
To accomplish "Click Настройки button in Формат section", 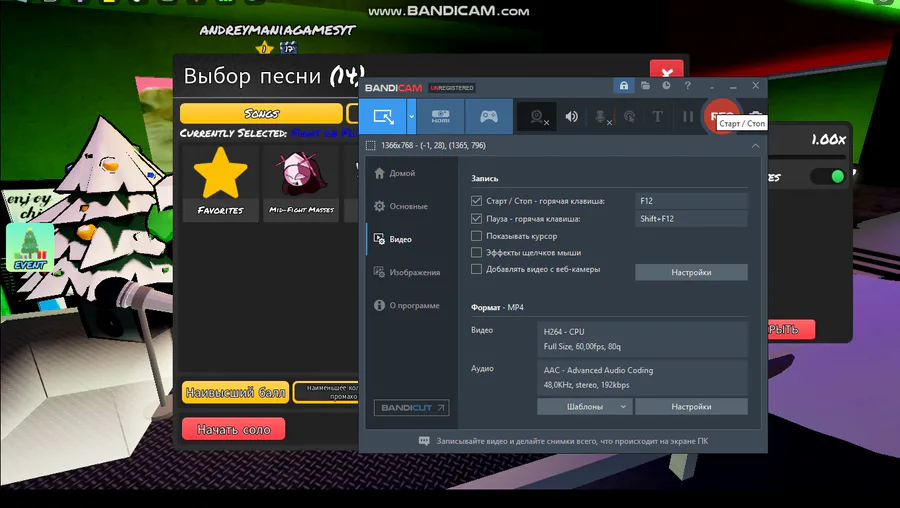I will point(691,406).
